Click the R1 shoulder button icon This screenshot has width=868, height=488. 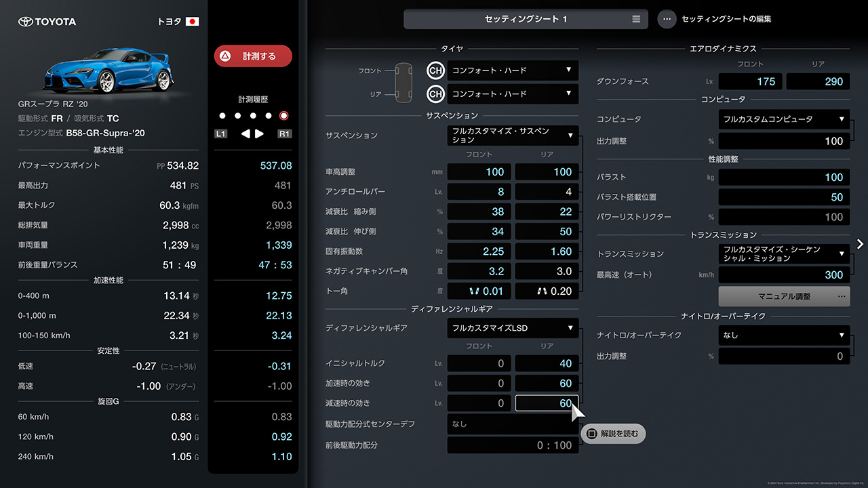pyautogui.click(x=284, y=134)
